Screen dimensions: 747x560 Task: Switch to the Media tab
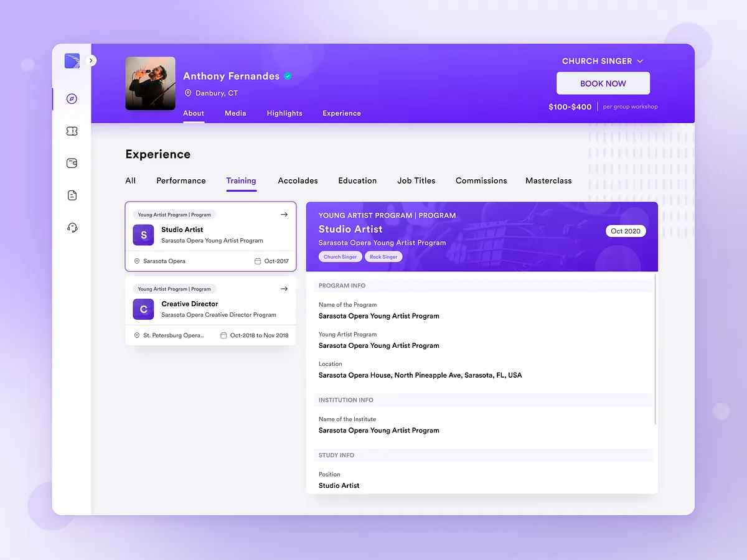(x=235, y=113)
